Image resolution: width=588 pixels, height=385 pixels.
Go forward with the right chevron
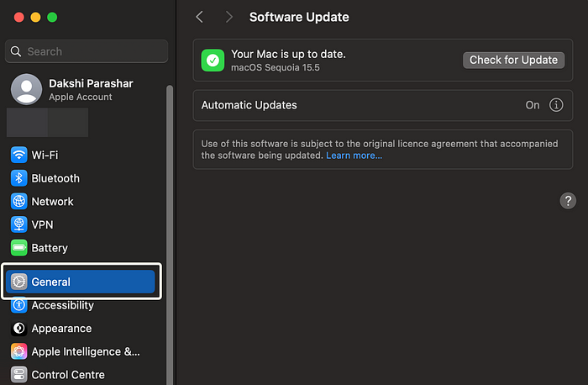pos(228,17)
